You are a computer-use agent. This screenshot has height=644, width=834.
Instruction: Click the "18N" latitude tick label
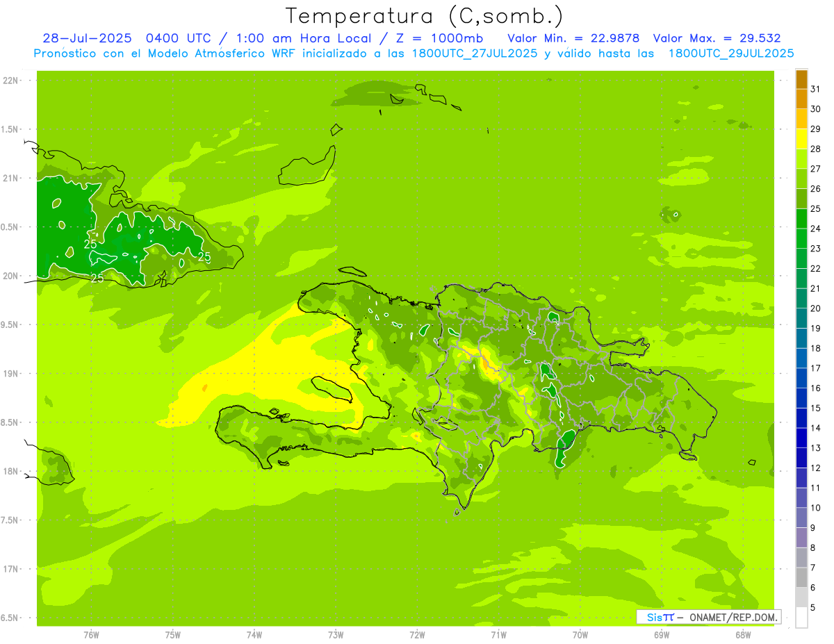click(10, 472)
